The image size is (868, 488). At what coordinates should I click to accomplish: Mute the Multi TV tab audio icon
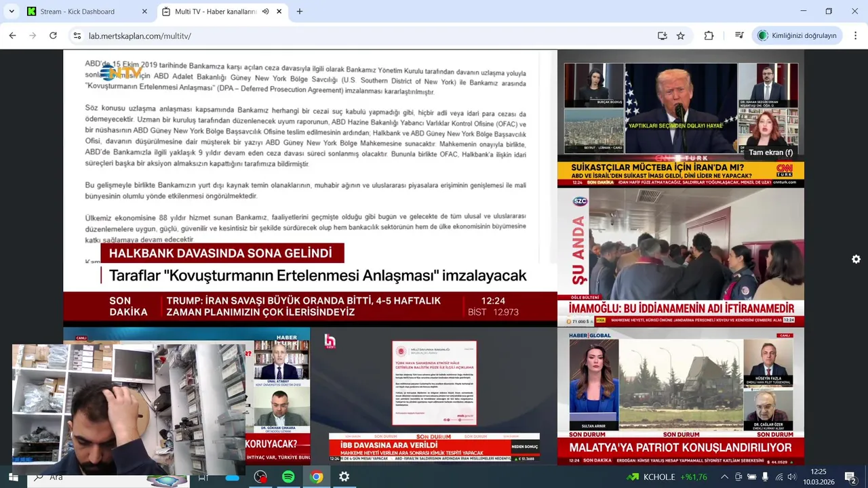tap(266, 12)
